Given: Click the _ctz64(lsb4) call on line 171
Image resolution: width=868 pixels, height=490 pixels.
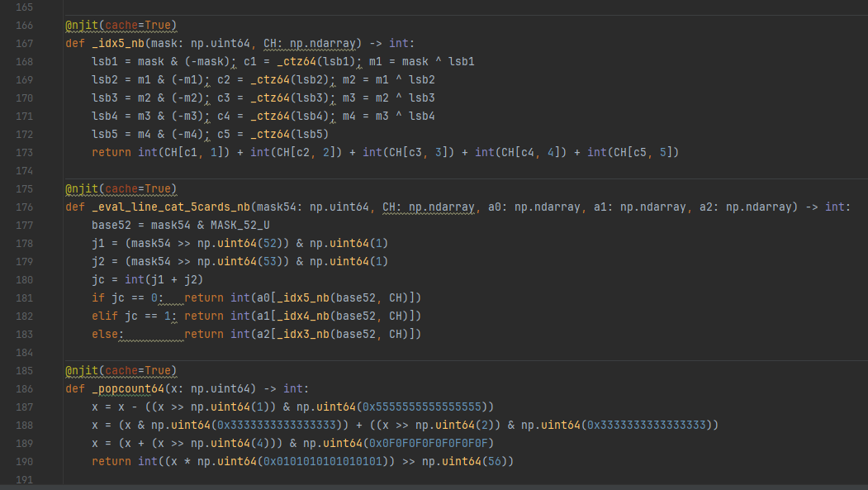Looking at the screenshot, I should point(290,117).
